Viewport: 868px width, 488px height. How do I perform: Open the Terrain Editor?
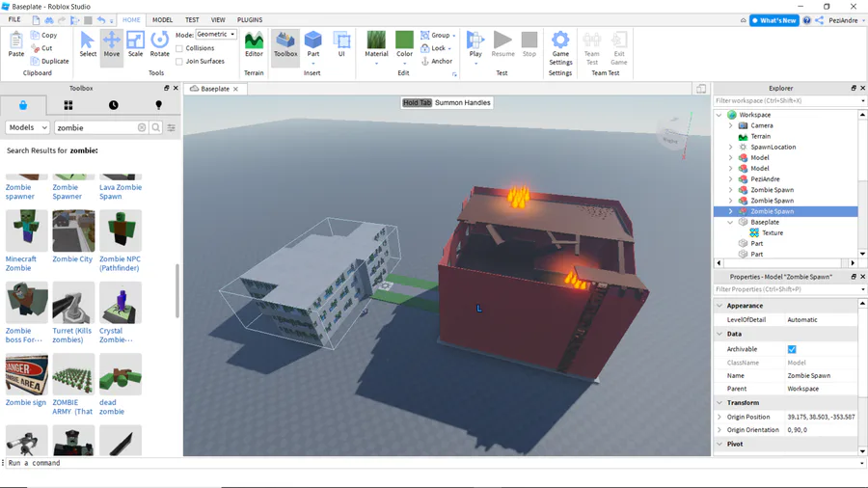click(254, 44)
